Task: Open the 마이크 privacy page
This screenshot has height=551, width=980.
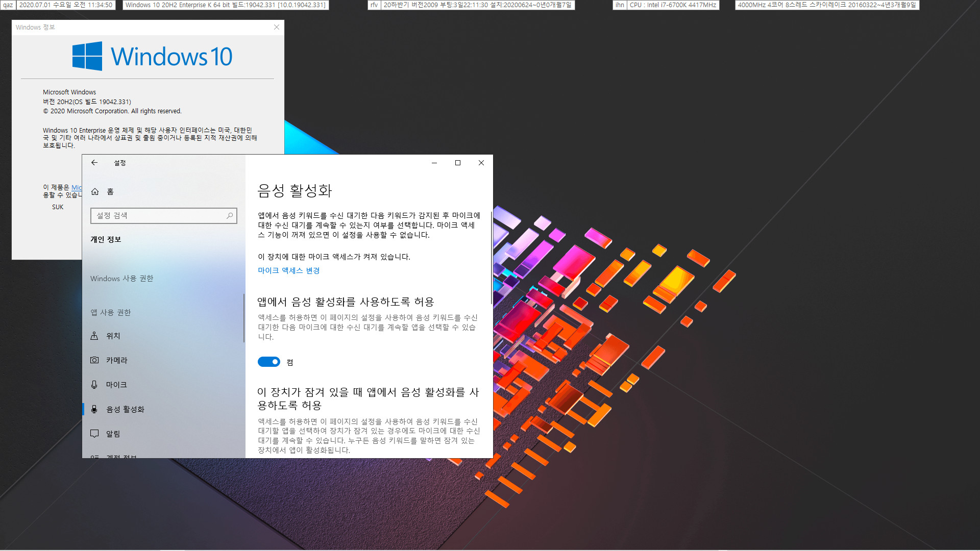Action: point(163,385)
